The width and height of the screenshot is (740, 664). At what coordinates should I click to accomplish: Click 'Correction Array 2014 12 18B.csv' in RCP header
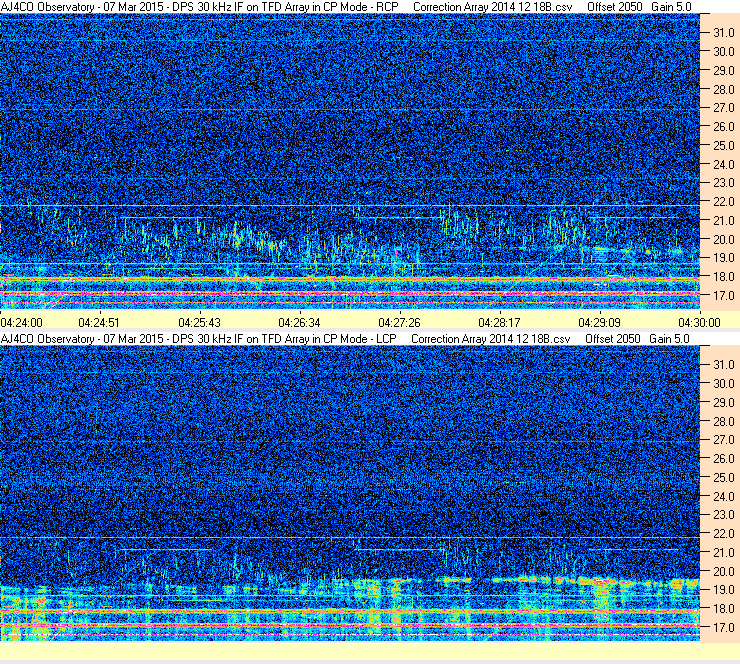(x=492, y=7)
